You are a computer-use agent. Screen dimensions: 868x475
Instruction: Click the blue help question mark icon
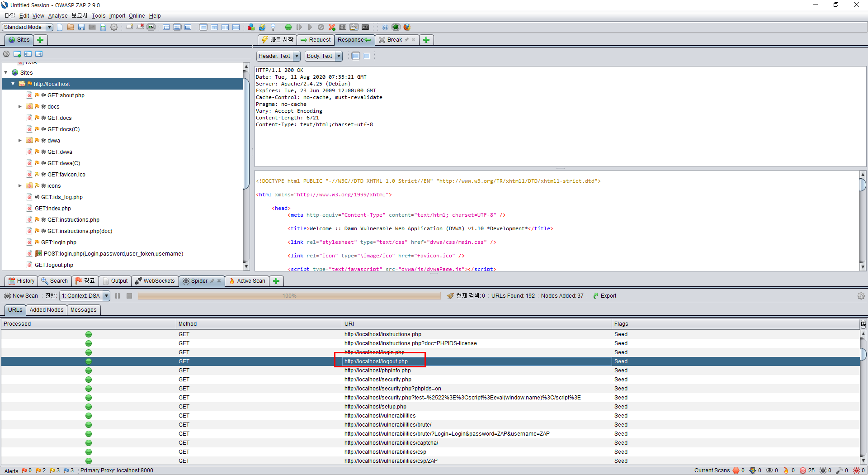[385, 27]
